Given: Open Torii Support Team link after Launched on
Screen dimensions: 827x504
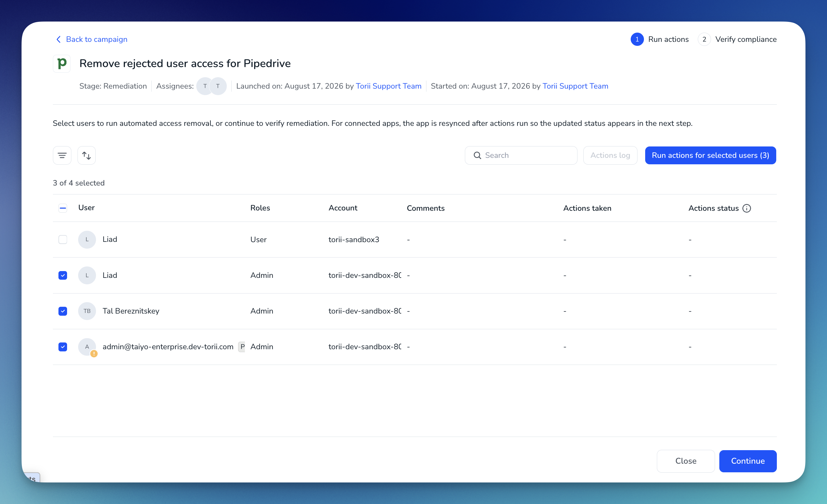Looking at the screenshot, I should pyautogui.click(x=388, y=86).
